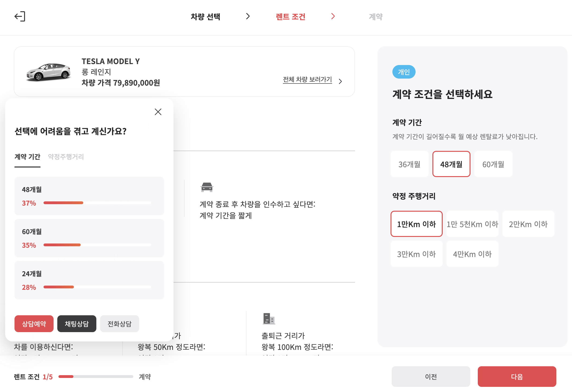Viewport: 572px width, 392px height.
Task: Click red chevron after 렌트 조건 step
Action: point(333,16)
